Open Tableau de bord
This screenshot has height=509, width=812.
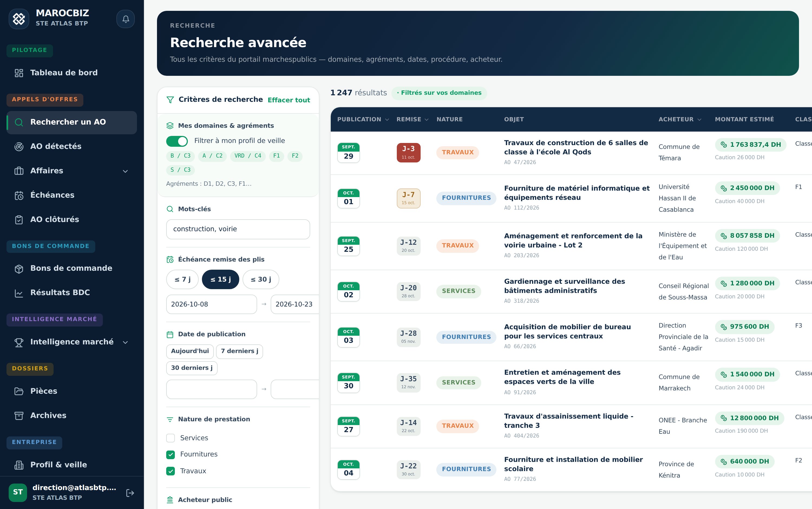tap(72, 73)
